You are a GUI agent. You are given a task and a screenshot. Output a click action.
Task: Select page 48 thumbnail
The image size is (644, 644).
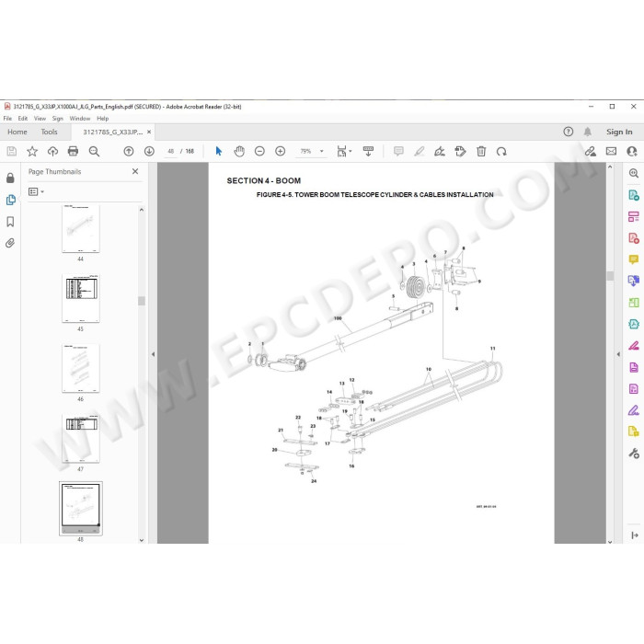[x=81, y=508]
